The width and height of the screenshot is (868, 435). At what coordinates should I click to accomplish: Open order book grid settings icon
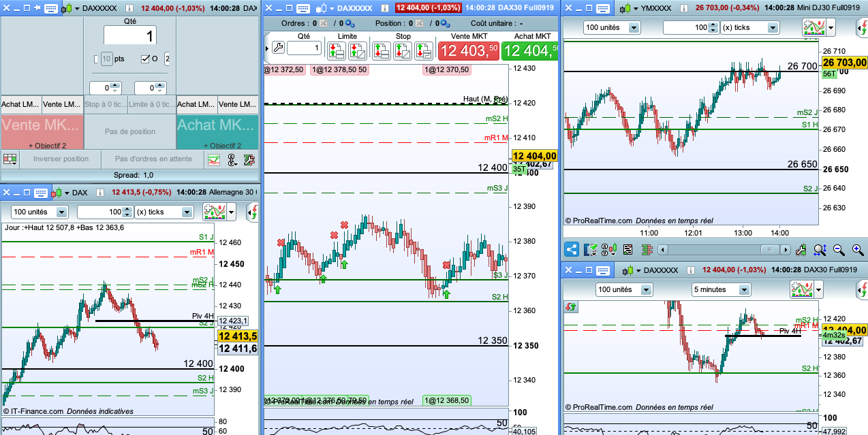click(10, 159)
